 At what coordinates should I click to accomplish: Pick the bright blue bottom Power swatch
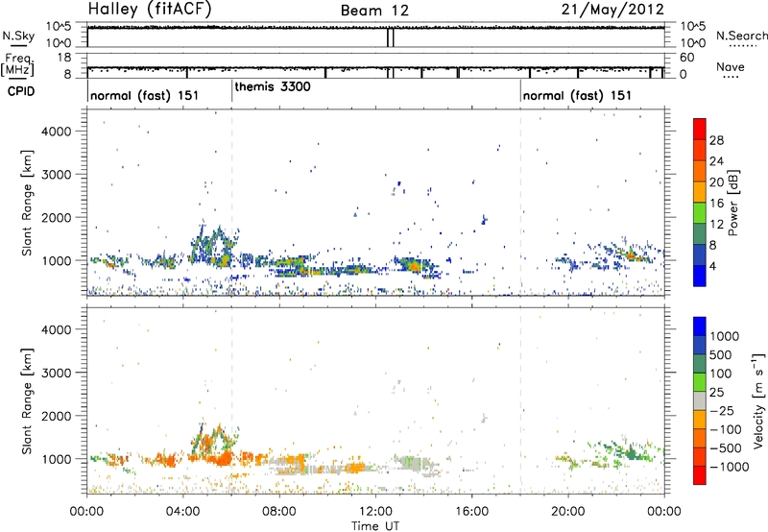click(700, 276)
